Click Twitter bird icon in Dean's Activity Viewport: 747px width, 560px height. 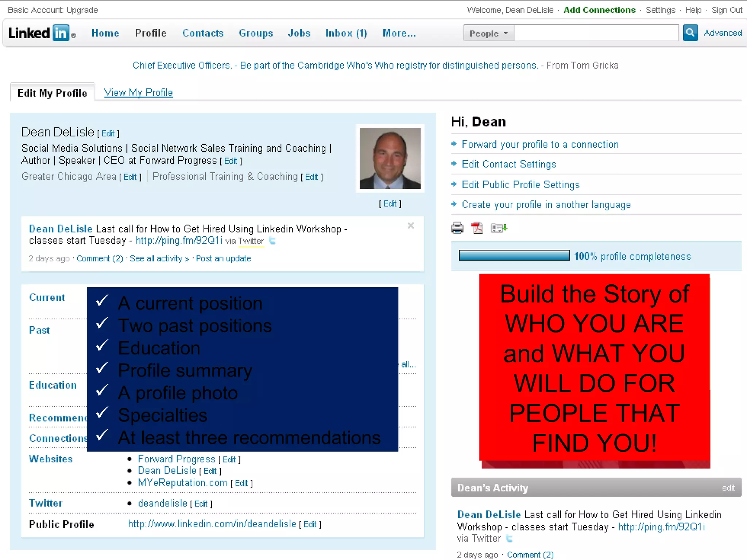[x=509, y=538]
